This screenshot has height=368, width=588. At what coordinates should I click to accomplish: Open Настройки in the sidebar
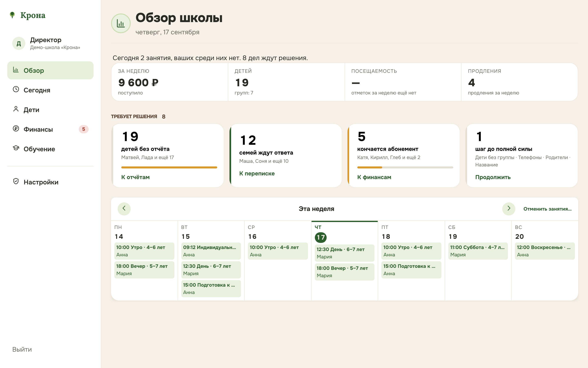[50, 182]
